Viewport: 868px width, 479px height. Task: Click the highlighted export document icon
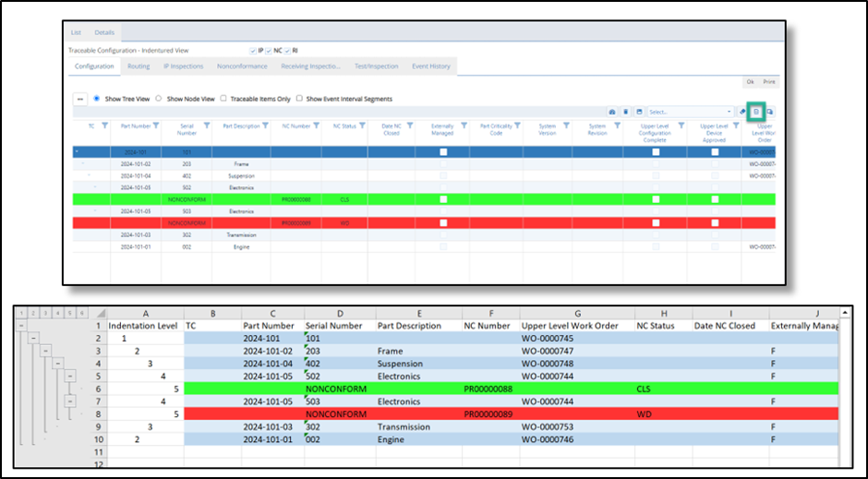(755, 111)
